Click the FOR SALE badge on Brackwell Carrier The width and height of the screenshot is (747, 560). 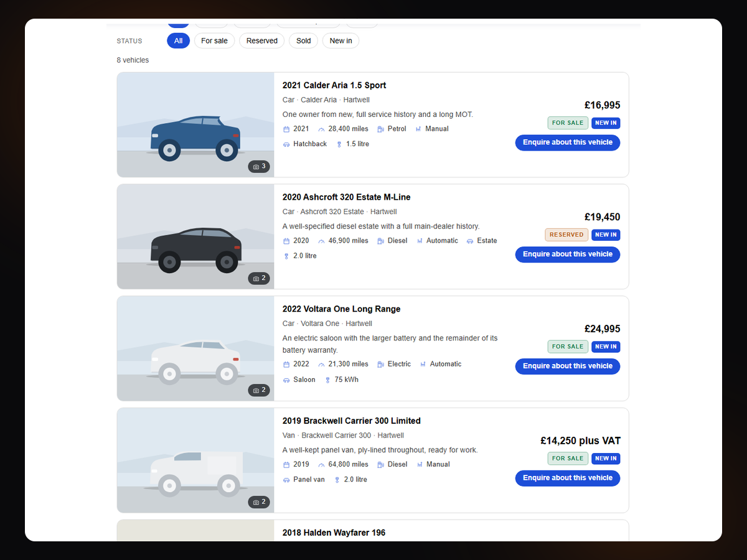point(568,459)
